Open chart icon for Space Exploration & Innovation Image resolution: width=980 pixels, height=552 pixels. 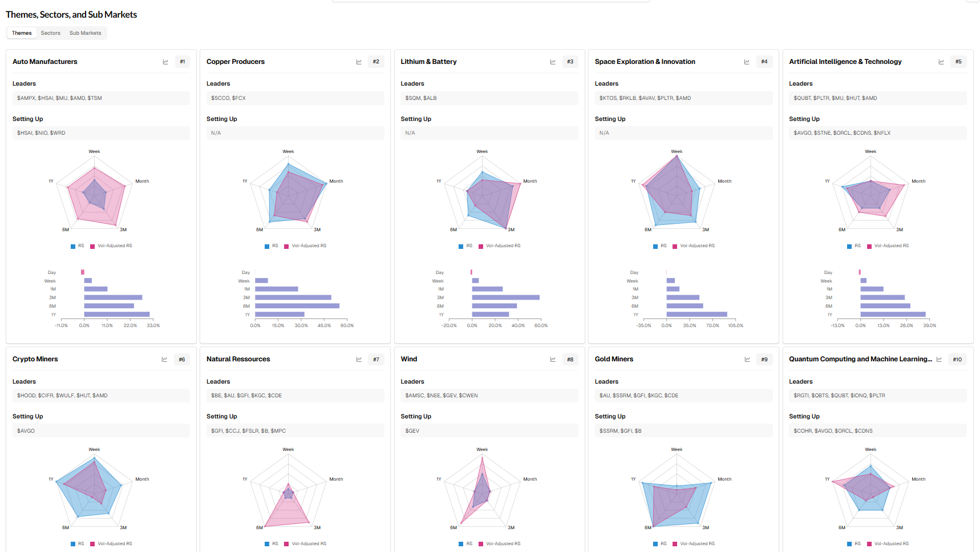[x=747, y=62]
